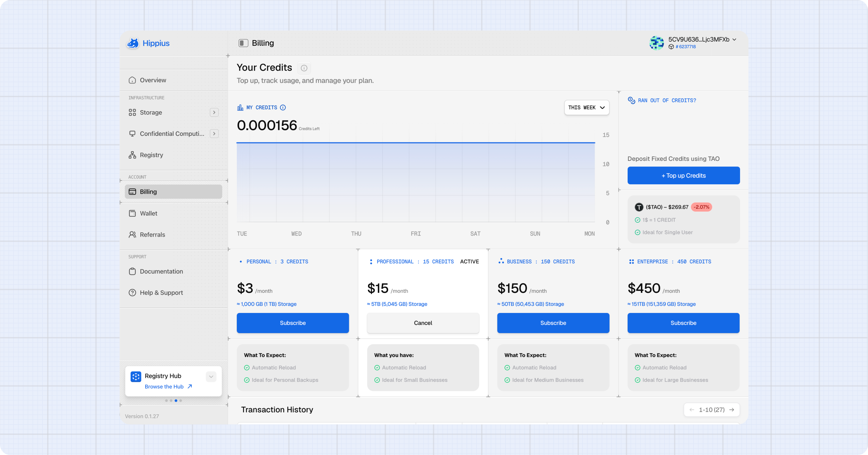This screenshot has width=868, height=455.
Task: Click 'Ideal for Large Businesses' text
Action: point(675,380)
